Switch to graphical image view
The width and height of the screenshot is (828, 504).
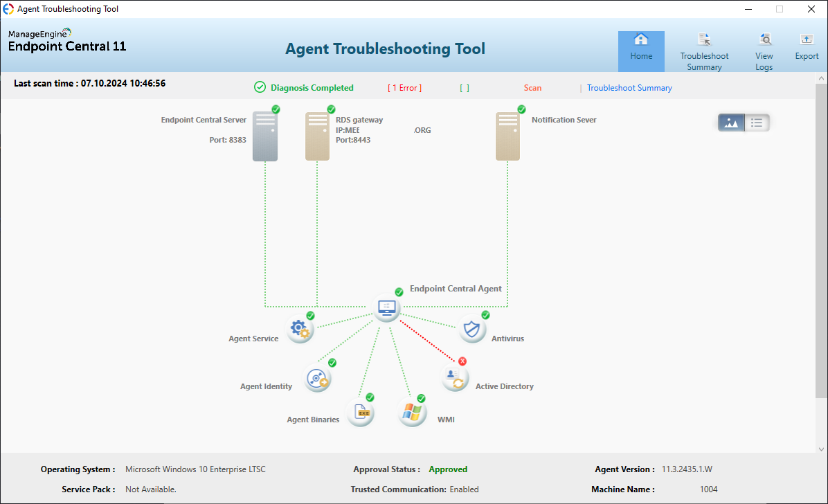coord(731,123)
